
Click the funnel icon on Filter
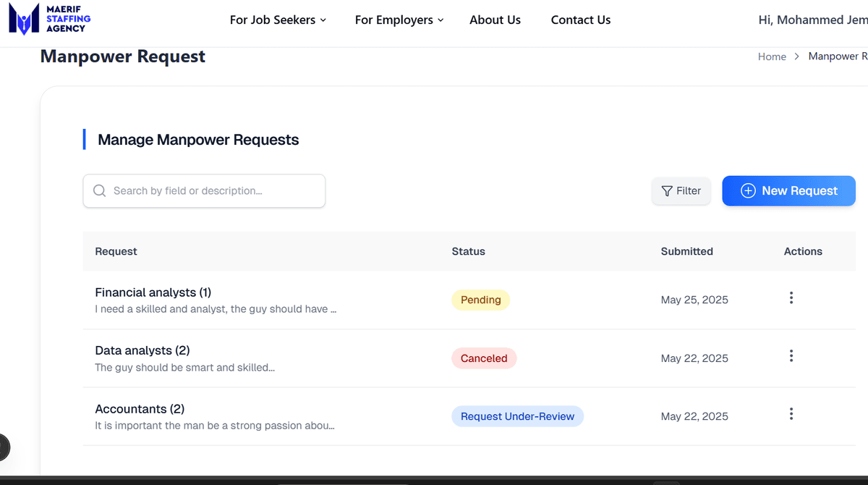667,191
